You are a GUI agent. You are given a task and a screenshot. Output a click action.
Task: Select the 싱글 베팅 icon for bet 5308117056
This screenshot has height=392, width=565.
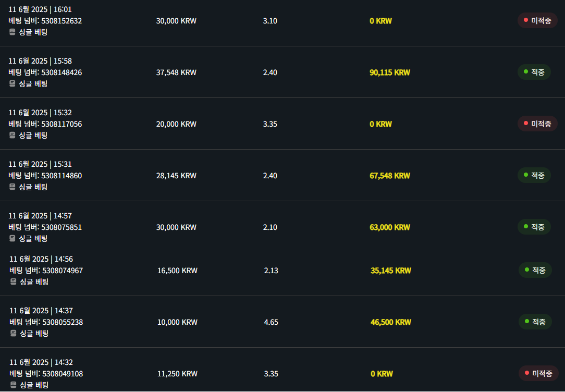pyautogui.click(x=13, y=136)
